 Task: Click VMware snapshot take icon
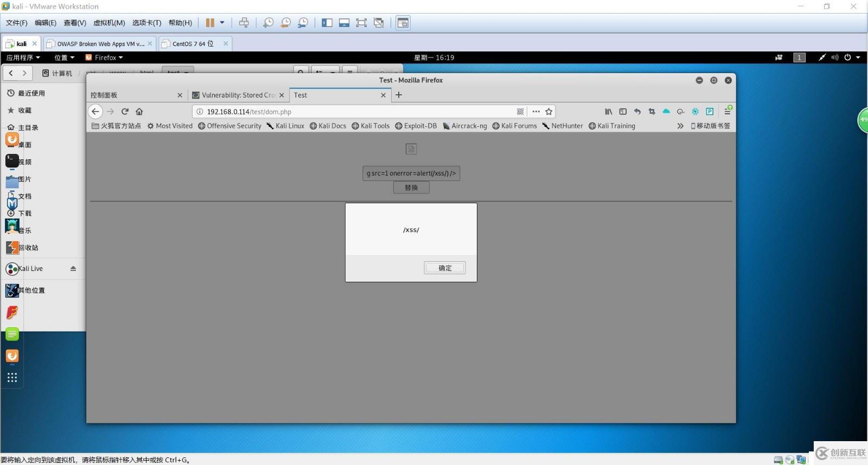coord(268,23)
